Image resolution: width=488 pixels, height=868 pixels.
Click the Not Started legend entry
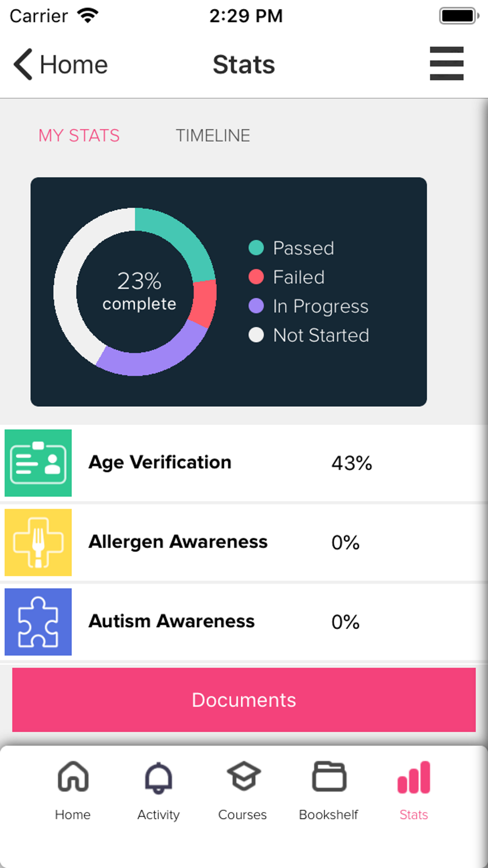[309, 335]
